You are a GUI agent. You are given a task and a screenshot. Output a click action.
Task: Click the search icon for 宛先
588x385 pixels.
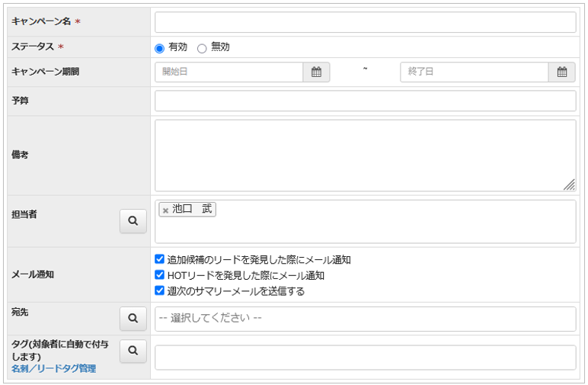(x=133, y=319)
